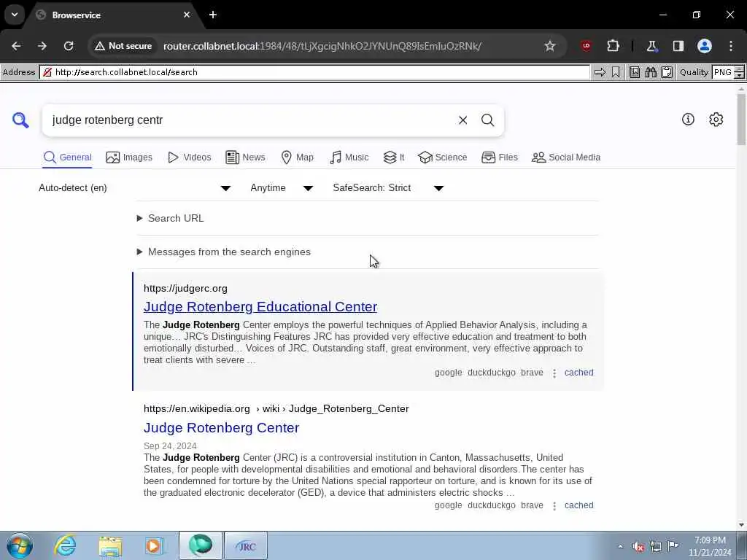Image resolution: width=747 pixels, height=560 pixels.
Task: Click the Action Center flag icon
Action: tap(673, 545)
